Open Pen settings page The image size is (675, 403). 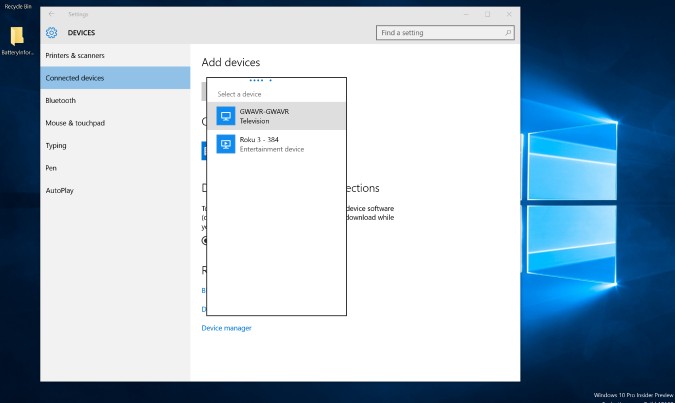[51, 168]
